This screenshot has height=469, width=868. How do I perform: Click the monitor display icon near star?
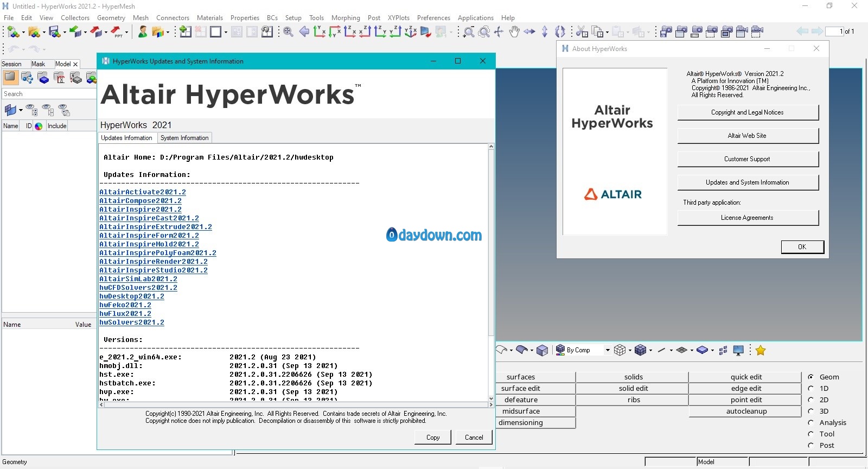pos(738,350)
